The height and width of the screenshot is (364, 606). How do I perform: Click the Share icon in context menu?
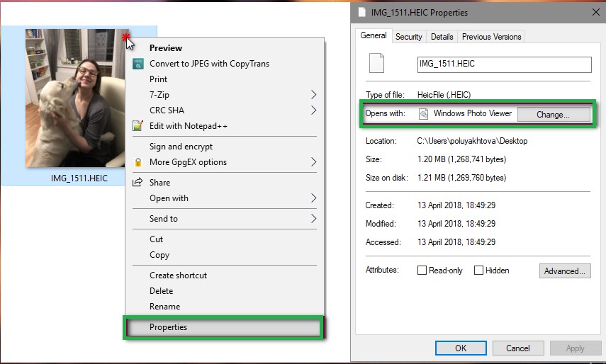(138, 183)
